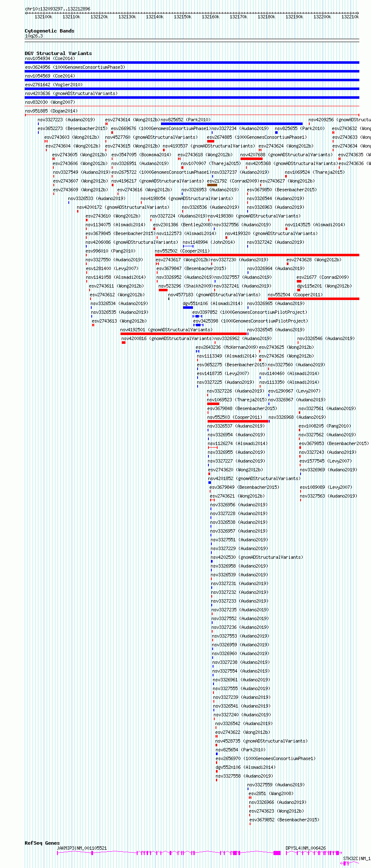This screenshot has width=371, height=868.
Task: Open variant esv2761642 (Vogler2010)
Action: (x=54, y=85)
